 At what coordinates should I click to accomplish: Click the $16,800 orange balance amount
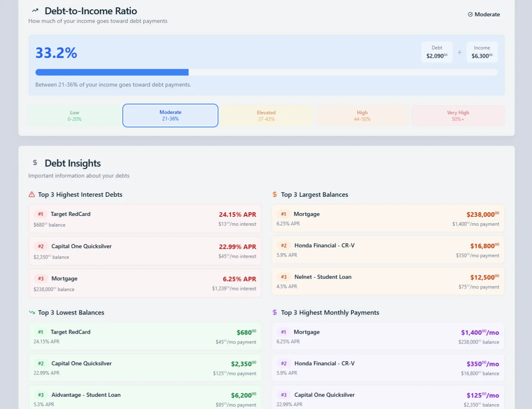point(485,246)
